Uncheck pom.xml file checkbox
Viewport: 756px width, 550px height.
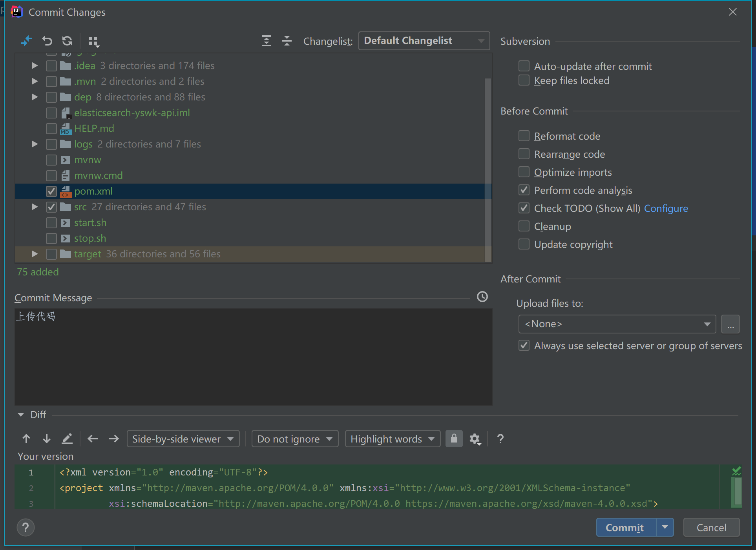(x=51, y=191)
